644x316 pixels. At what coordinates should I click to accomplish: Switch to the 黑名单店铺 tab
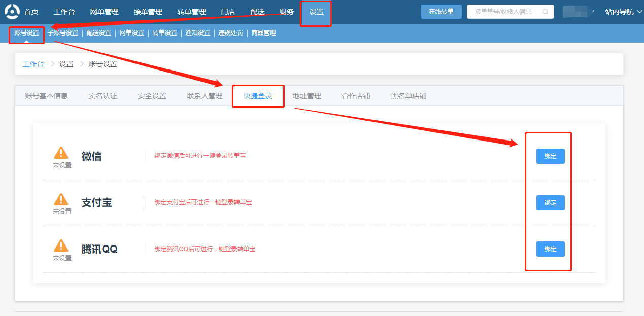(409, 96)
